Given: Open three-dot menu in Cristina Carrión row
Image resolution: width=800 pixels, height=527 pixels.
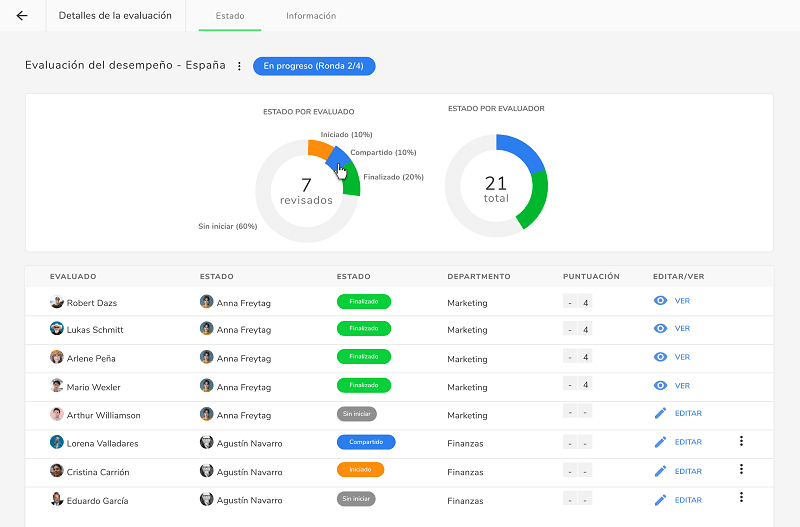Looking at the screenshot, I should [x=741, y=469].
